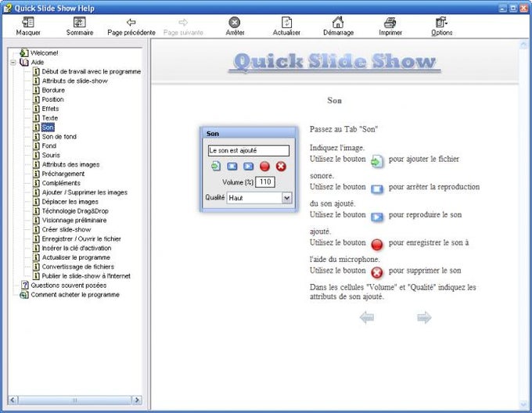Go back with Page précédente
This screenshot has width=532, height=413.
131,27
